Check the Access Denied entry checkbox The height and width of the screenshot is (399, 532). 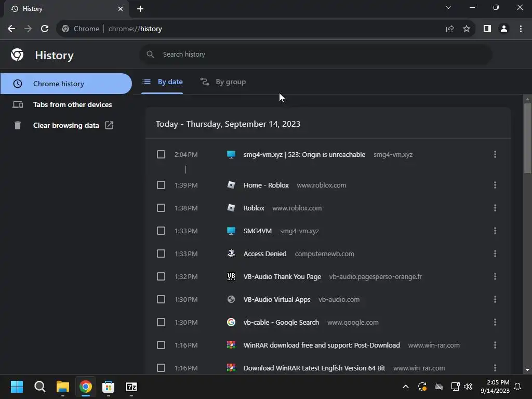click(161, 254)
